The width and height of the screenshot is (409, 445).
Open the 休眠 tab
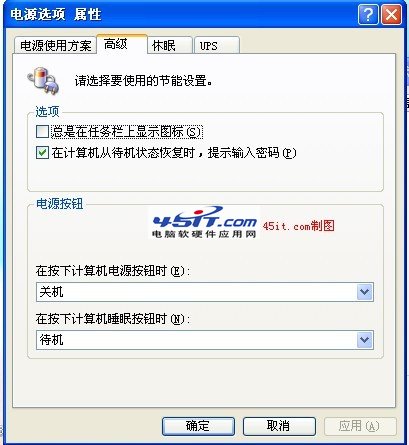pyautogui.click(x=170, y=45)
